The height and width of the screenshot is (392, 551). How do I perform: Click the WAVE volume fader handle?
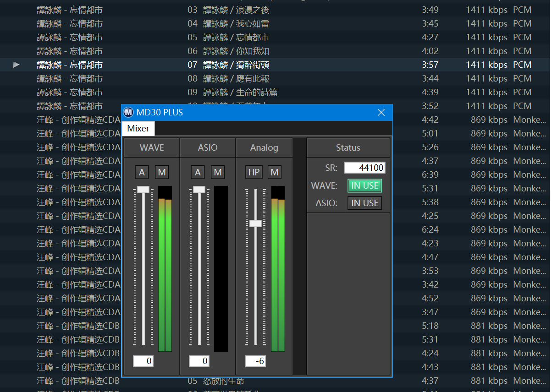143,189
